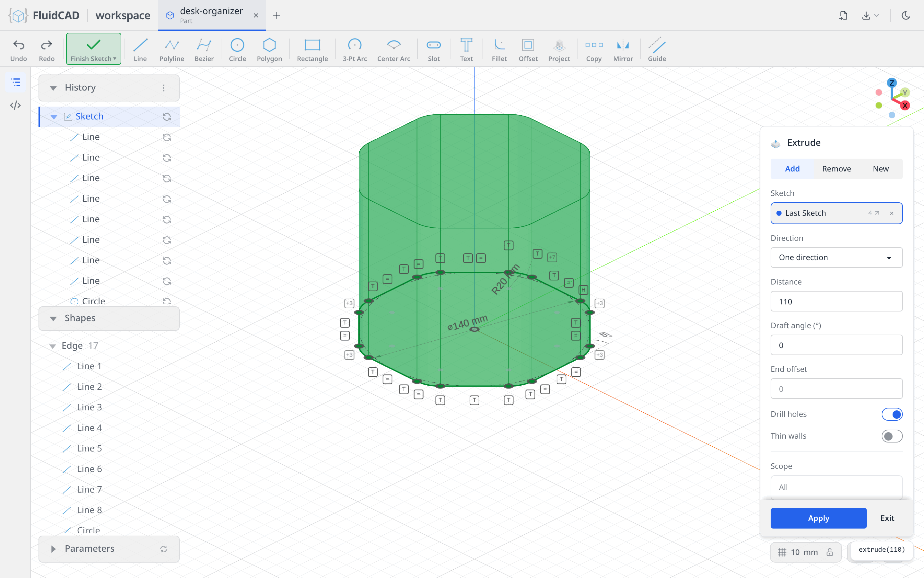Select the Circle tool
The width and height of the screenshot is (924, 578).
coord(237,50)
